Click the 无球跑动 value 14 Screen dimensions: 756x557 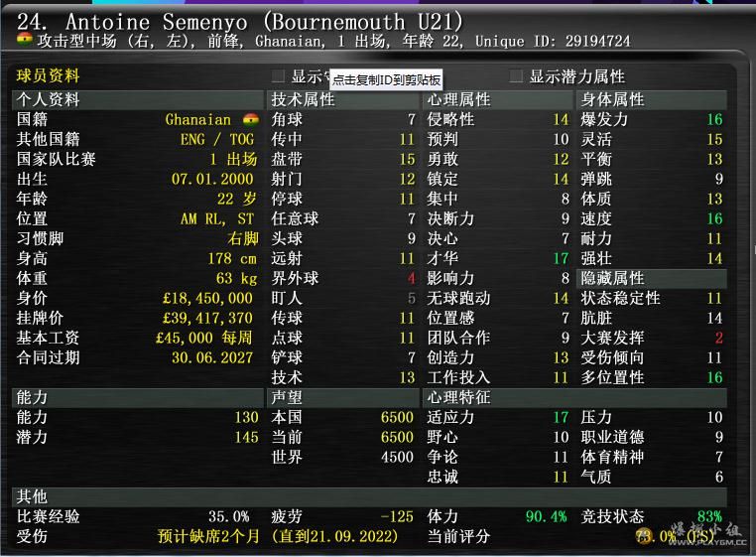click(561, 298)
